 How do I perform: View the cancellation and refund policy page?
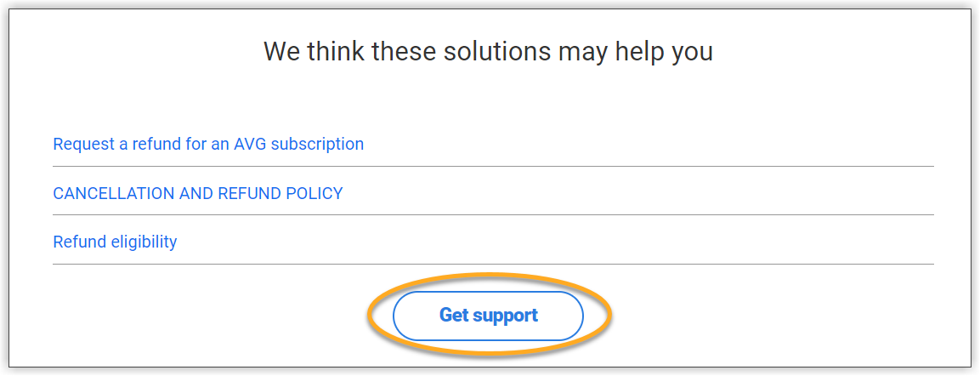click(198, 193)
